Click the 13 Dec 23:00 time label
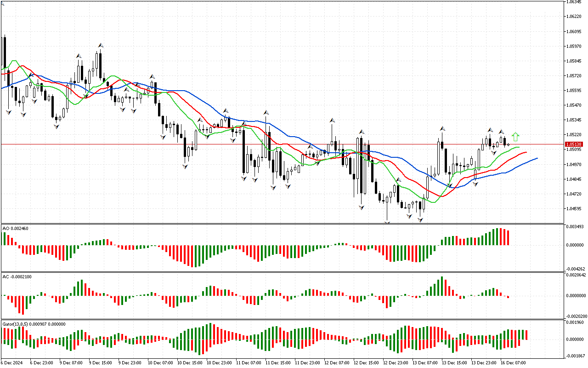588x368 pixels. click(484, 362)
